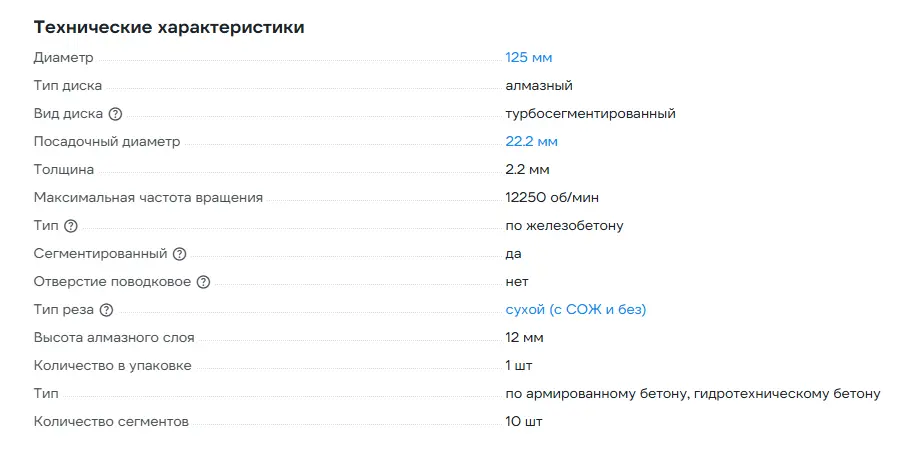
Task: Click the "Посадочный диаметр" label
Action: 107,142
